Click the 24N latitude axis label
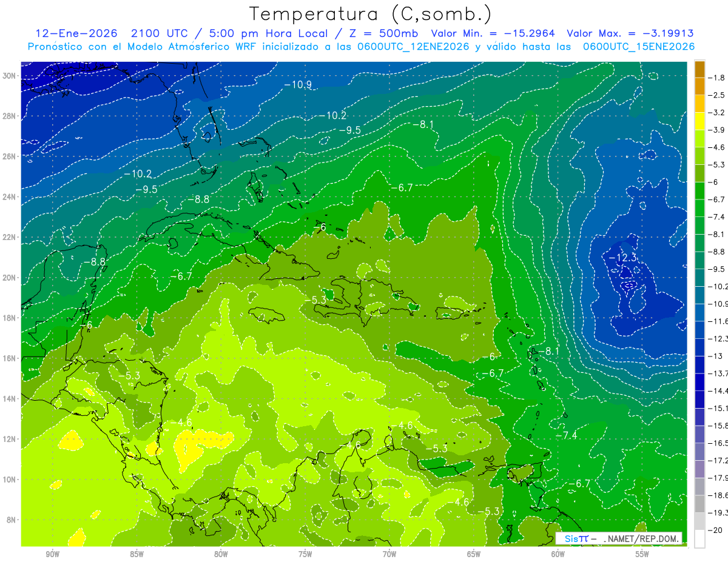The width and height of the screenshot is (728, 562). pos(10,196)
